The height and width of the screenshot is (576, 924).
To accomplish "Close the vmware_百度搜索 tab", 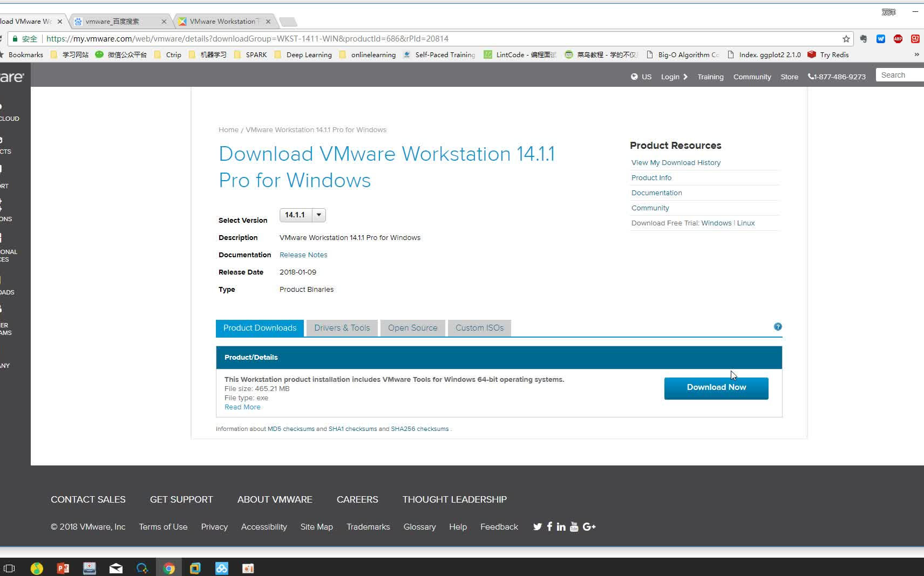I will pyautogui.click(x=164, y=22).
